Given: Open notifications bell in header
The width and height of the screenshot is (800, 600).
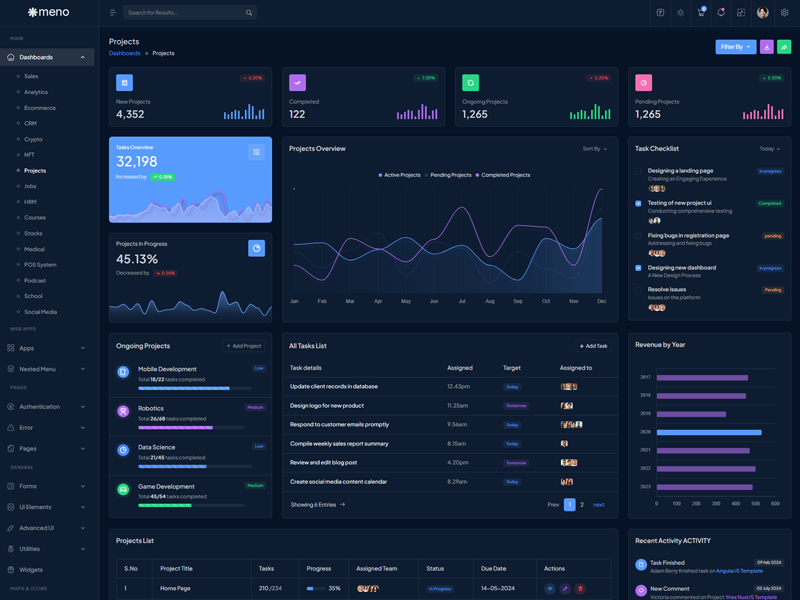Looking at the screenshot, I should (x=721, y=13).
